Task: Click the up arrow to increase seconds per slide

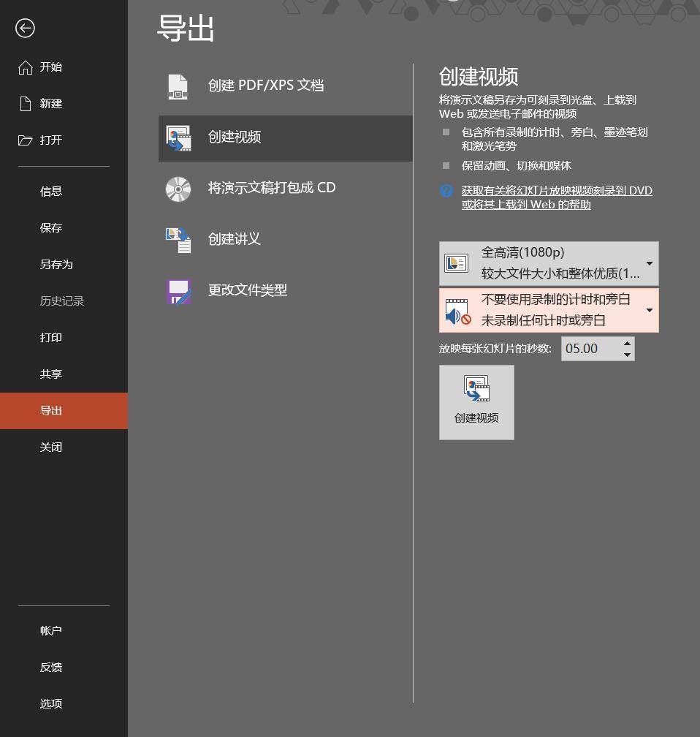Action: point(628,344)
